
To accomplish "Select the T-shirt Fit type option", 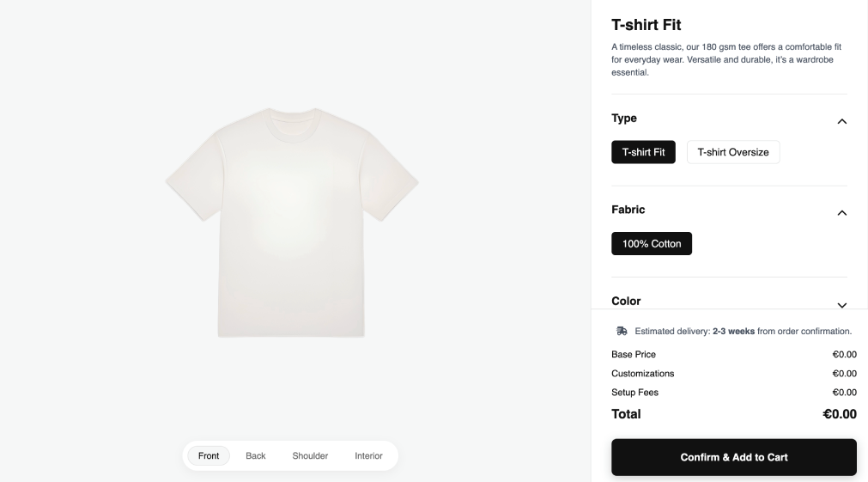I will pyautogui.click(x=643, y=152).
